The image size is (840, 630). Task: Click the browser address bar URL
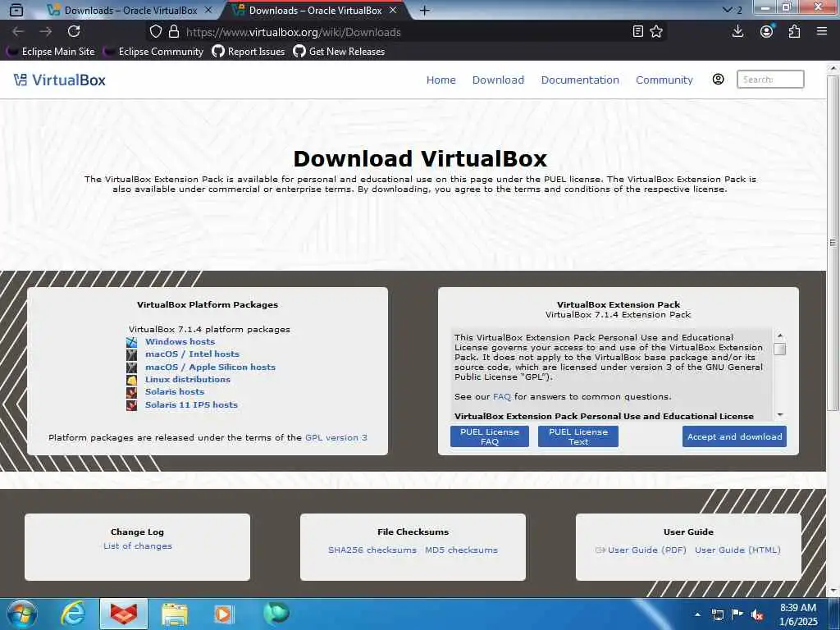[293, 32]
